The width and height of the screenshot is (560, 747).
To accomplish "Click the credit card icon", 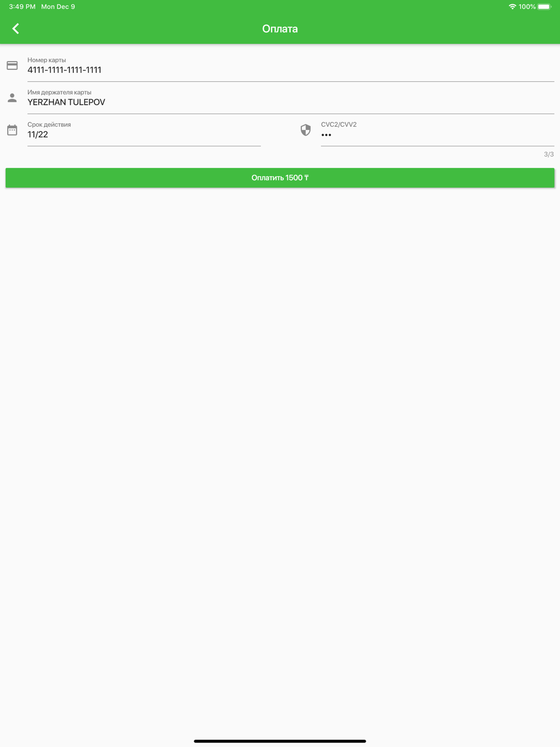I will click(x=12, y=66).
